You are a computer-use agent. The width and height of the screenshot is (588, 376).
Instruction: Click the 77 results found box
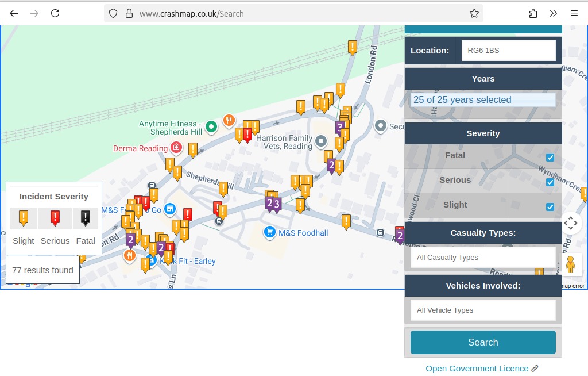coord(42,270)
